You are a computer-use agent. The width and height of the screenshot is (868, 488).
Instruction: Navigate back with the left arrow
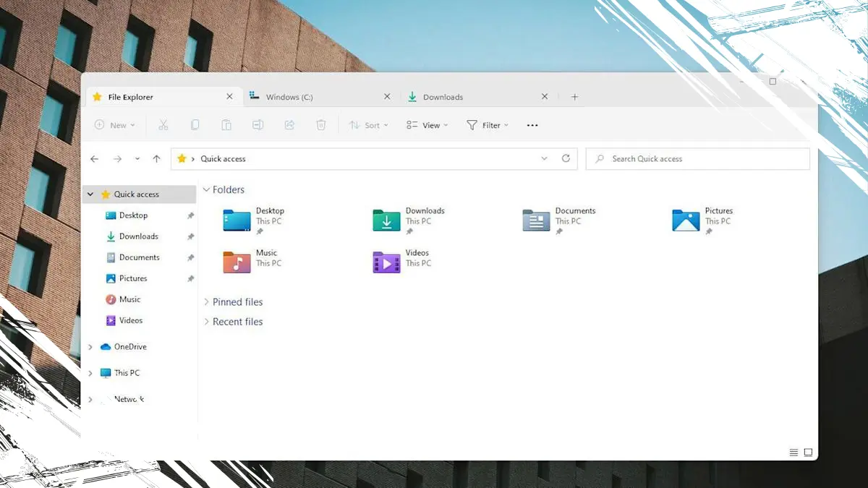(94, 158)
